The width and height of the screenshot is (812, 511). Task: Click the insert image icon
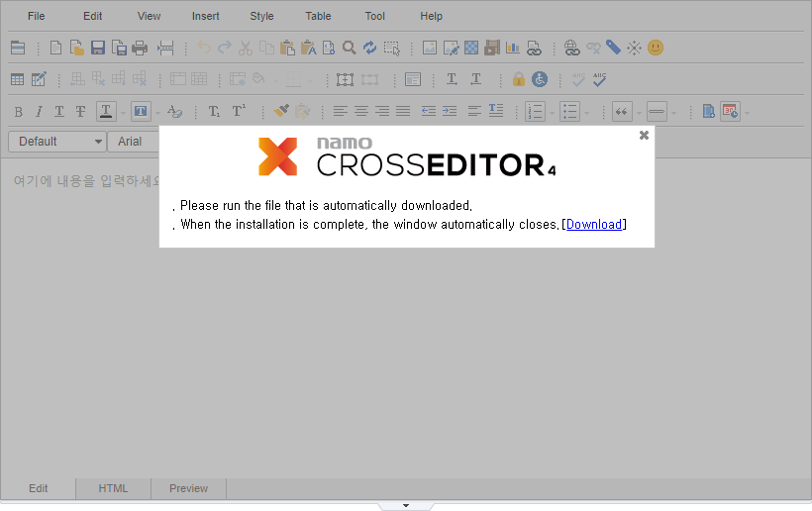click(x=430, y=48)
